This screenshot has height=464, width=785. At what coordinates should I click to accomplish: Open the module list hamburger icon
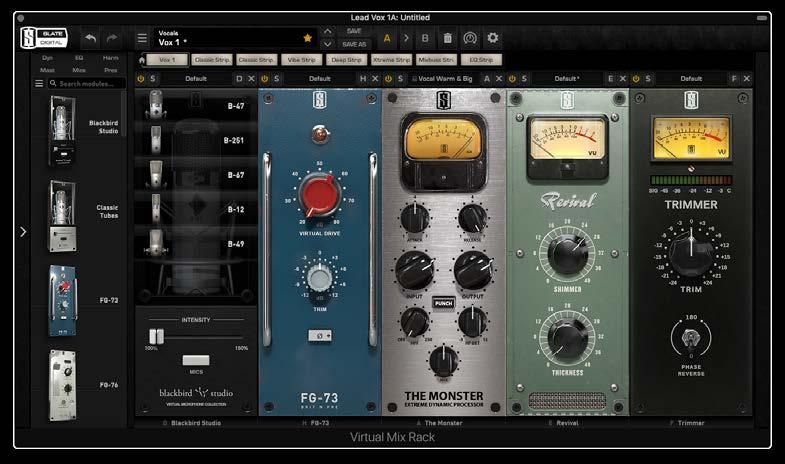(39, 84)
